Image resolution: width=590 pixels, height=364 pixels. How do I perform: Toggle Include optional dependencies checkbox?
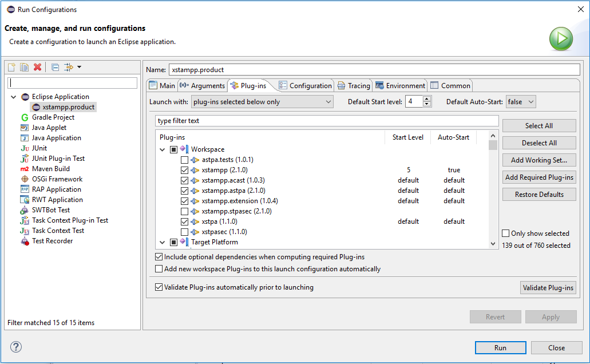coord(159,257)
